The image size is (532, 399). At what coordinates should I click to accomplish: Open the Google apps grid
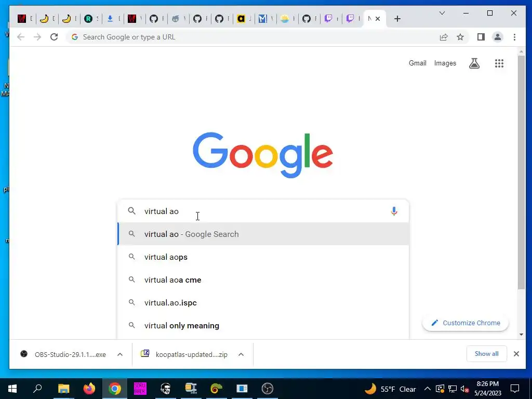tap(499, 63)
